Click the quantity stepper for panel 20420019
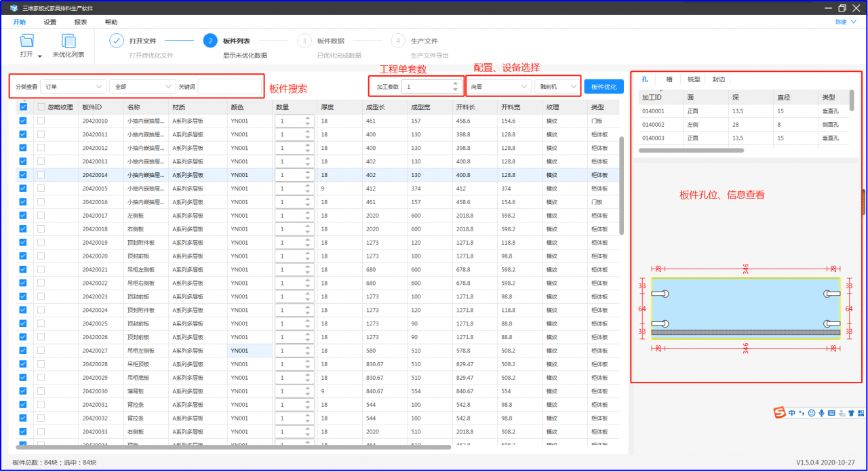This screenshot has width=868, height=472. (x=307, y=242)
